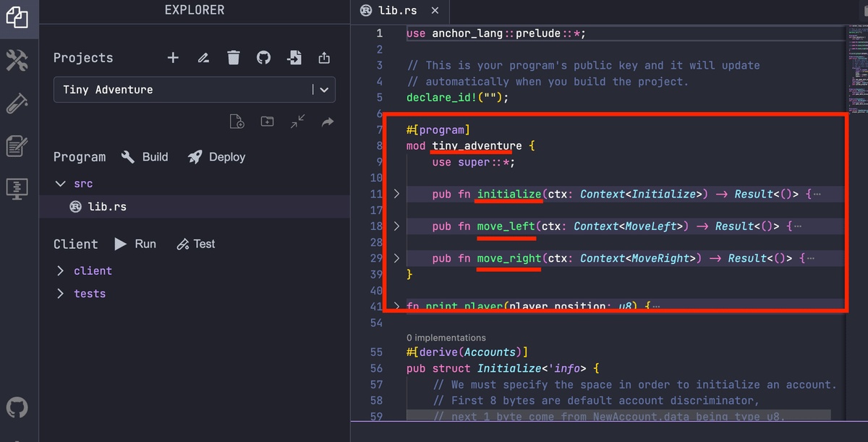868x442 pixels.
Task: Expand the tests folder
Action: pos(61,294)
